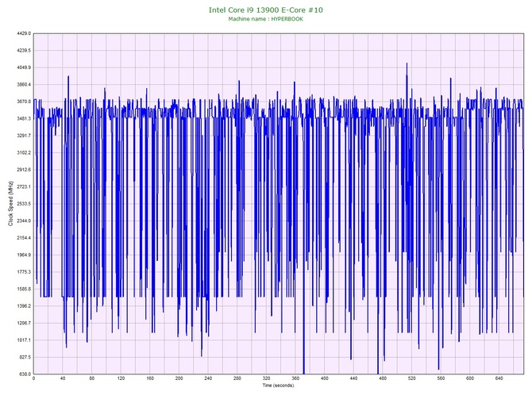
Task: Click the 3102.2 y-axis tick label
Action: (x=24, y=153)
